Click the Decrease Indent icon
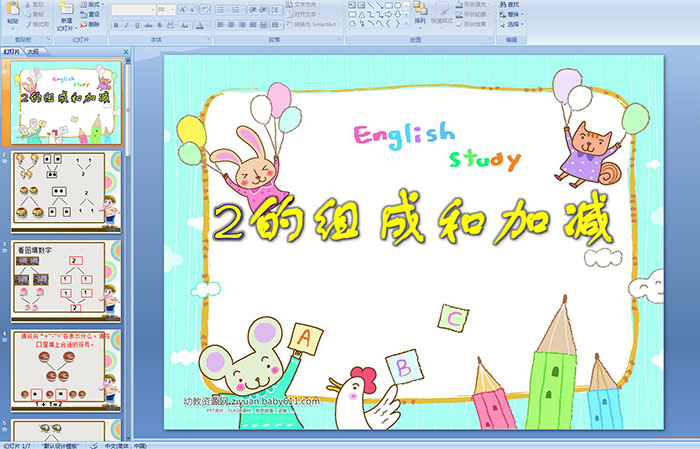The image size is (700, 449). pos(252,9)
